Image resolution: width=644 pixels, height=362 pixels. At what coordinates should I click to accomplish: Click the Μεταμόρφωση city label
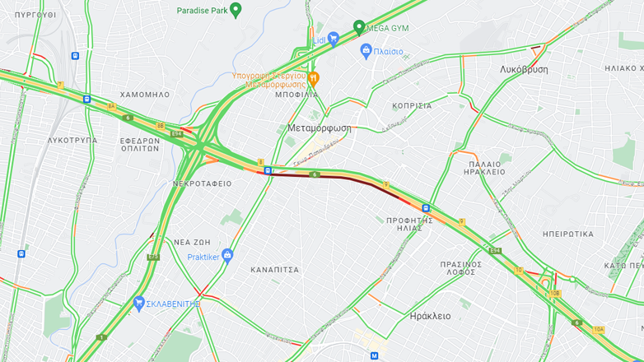tap(320, 128)
